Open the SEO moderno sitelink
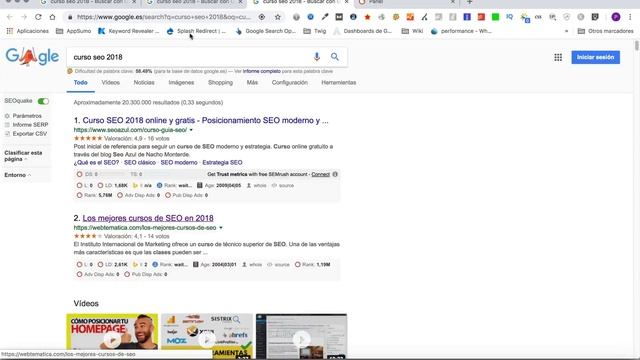This screenshot has height=360, width=640. click(x=179, y=162)
